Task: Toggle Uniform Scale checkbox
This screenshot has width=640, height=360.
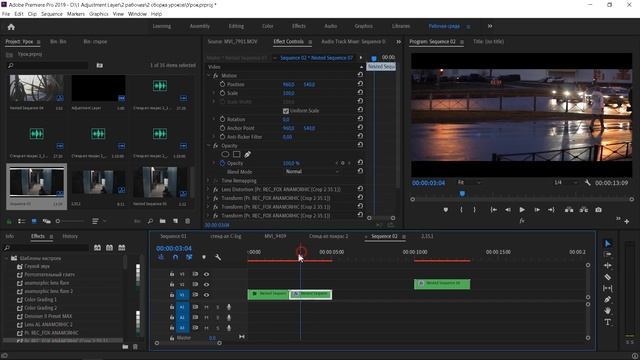Action: tap(286, 111)
